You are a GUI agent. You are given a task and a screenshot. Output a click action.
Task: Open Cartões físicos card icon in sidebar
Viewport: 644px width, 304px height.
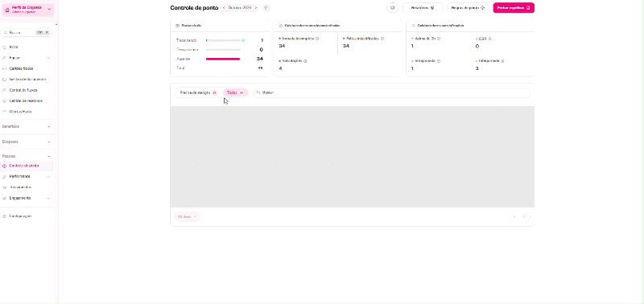click(x=5, y=68)
